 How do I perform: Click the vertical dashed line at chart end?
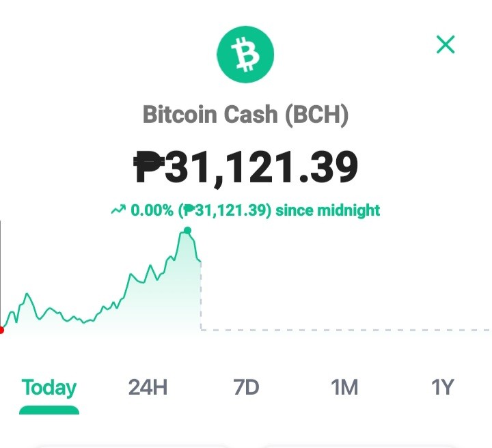pyautogui.click(x=201, y=295)
